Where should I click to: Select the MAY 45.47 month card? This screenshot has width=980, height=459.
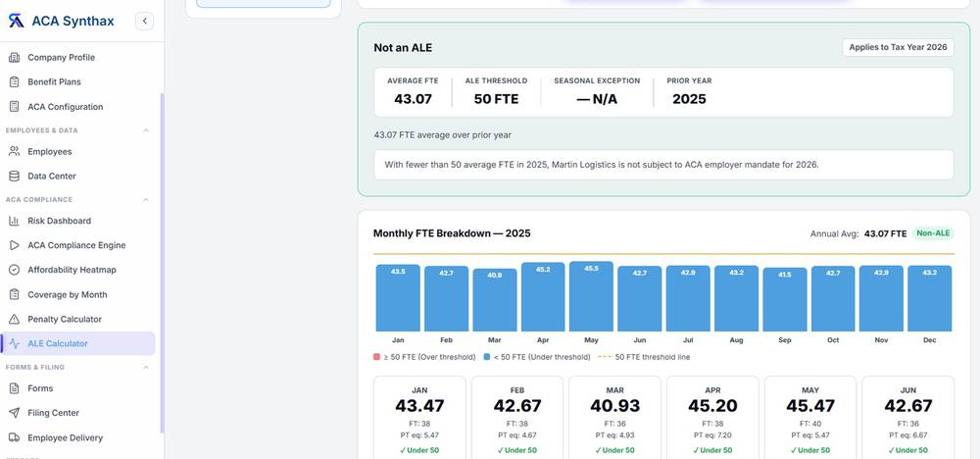810,418
